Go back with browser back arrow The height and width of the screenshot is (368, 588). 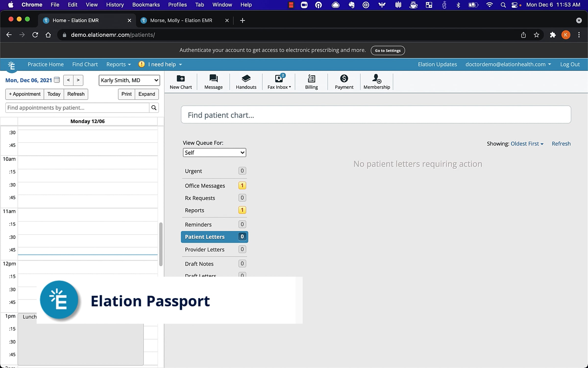[9, 35]
